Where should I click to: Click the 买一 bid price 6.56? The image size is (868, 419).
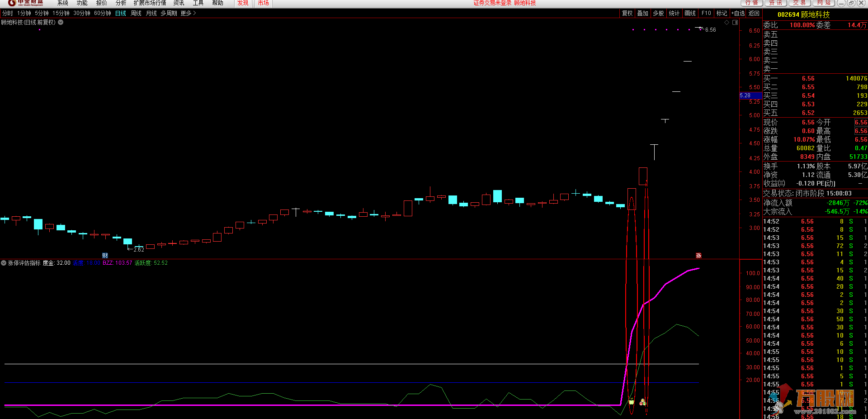point(808,79)
